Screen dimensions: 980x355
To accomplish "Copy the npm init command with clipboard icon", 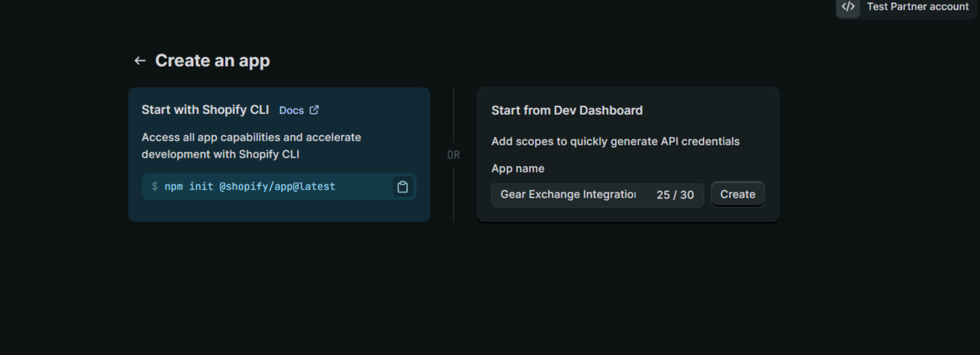I will pyautogui.click(x=402, y=187).
